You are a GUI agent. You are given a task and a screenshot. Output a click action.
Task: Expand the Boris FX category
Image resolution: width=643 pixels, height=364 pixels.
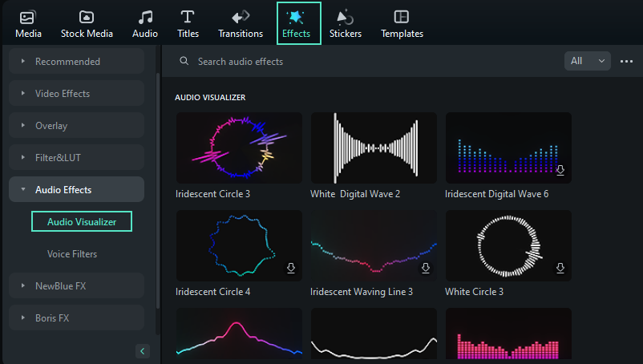tap(76, 317)
